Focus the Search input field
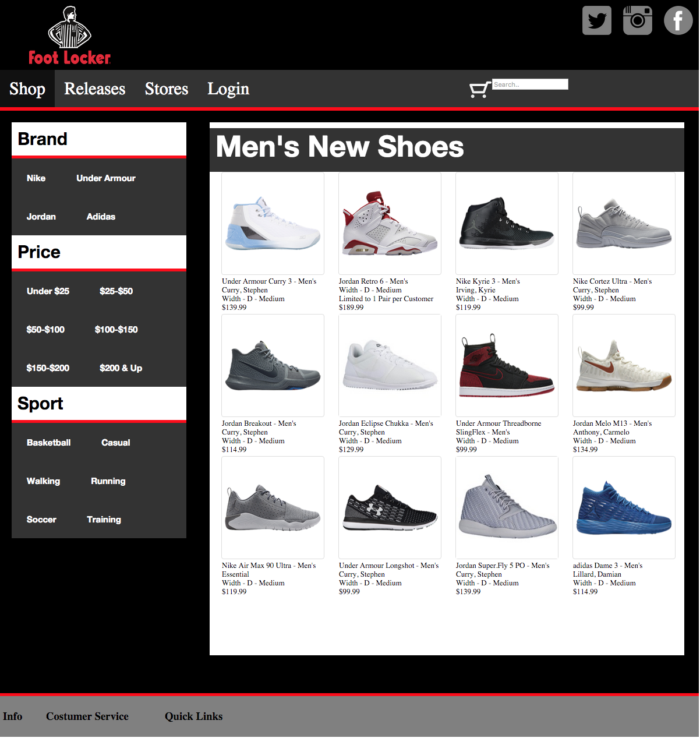This screenshot has width=700, height=738. tap(530, 84)
